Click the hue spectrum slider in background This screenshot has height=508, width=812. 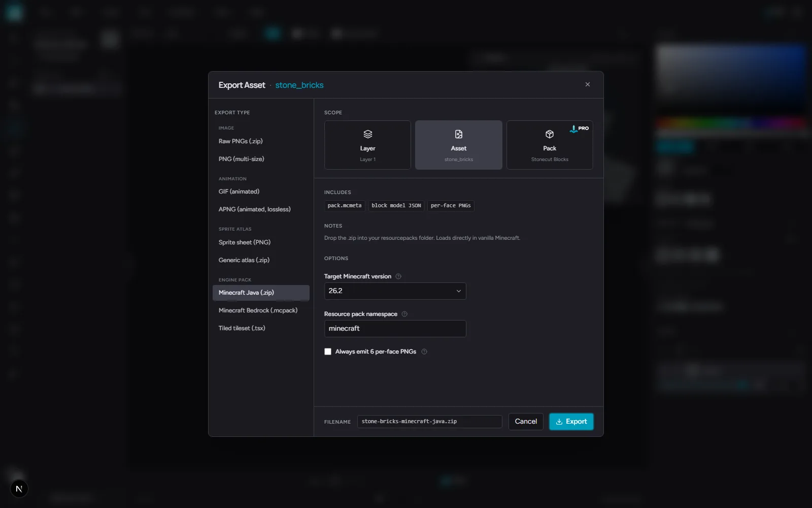tap(731, 123)
